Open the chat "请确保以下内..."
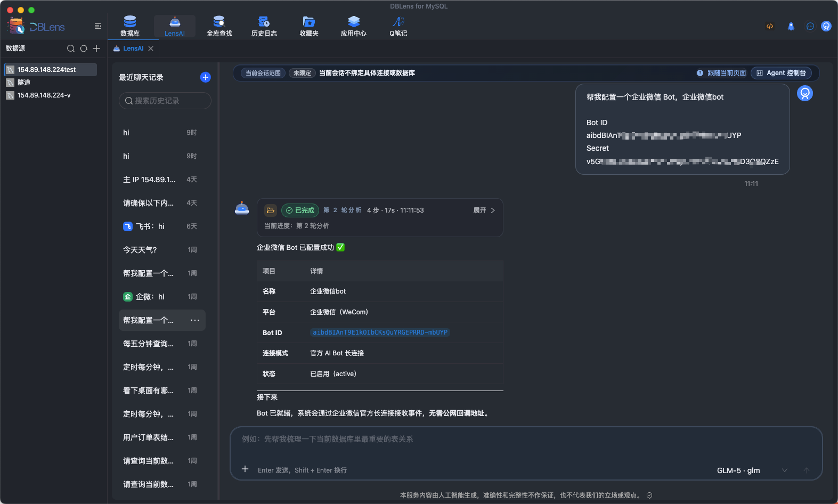Viewport: 838px width, 504px height. pyautogui.click(x=162, y=203)
